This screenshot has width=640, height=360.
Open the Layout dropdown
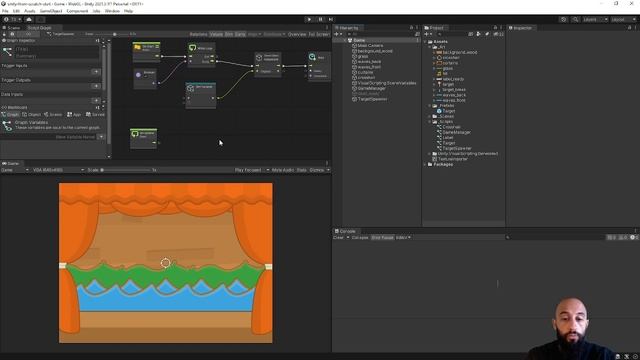tap(624, 19)
